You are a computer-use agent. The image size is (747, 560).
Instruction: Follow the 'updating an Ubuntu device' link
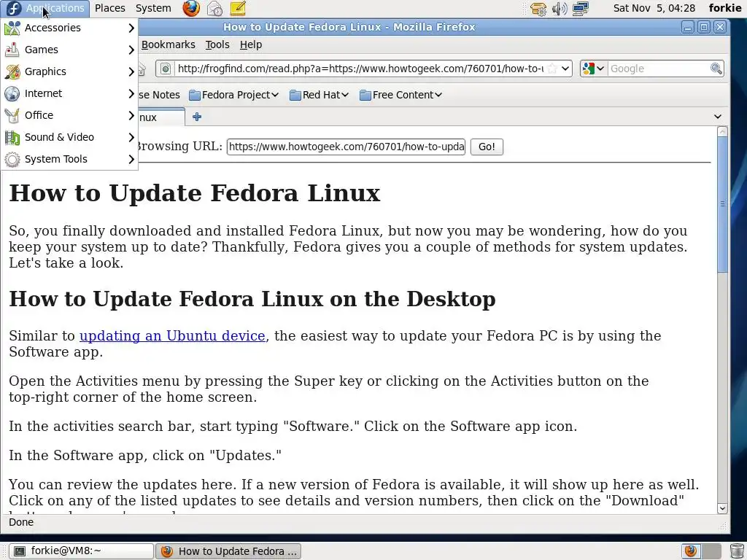point(172,335)
